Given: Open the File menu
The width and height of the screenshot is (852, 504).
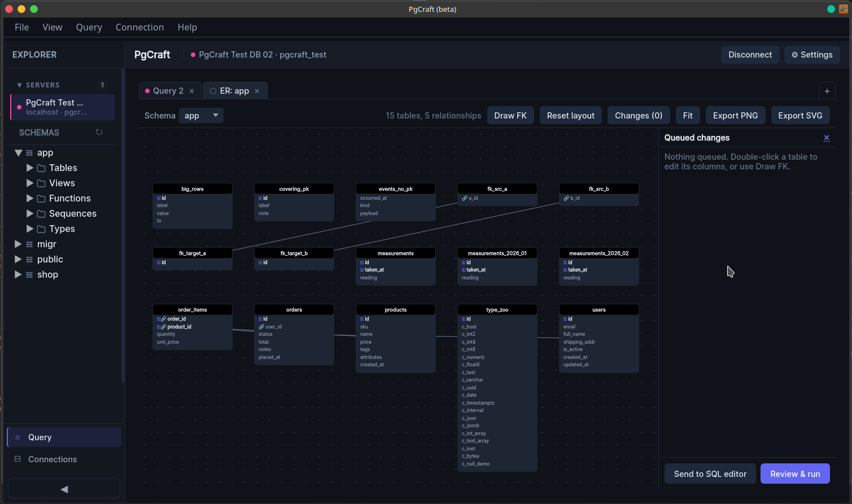Looking at the screenshot, I should click(22, 27).
